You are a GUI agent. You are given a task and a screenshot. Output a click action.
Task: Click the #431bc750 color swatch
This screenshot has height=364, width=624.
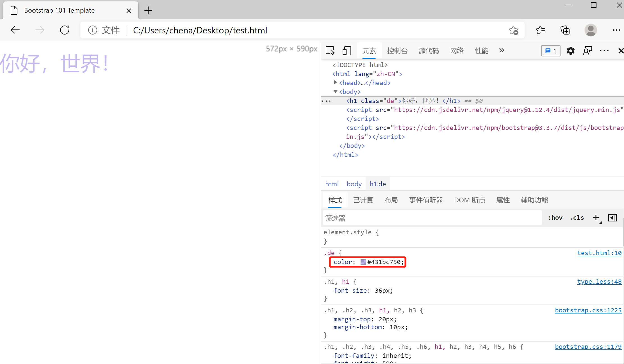363,262
